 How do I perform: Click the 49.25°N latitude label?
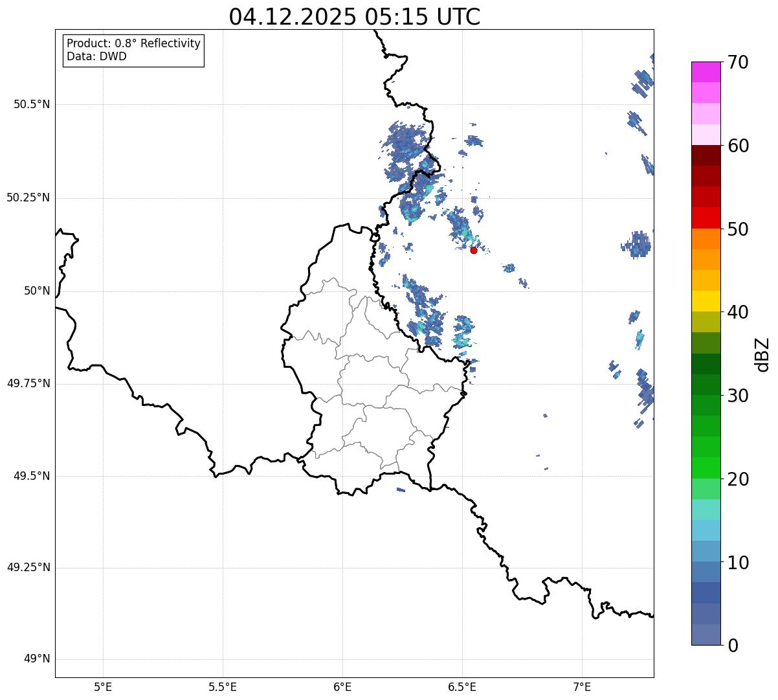tap(28, 567)
